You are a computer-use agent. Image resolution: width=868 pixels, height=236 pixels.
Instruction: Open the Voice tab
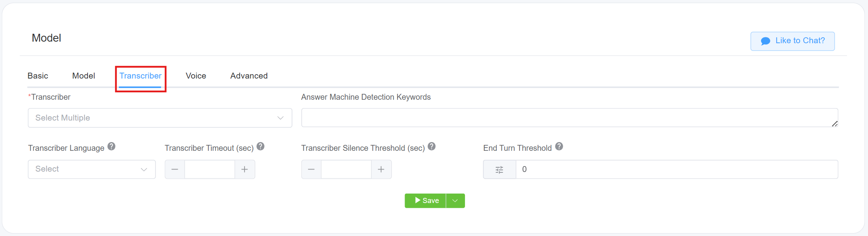[x=196, y=76]
